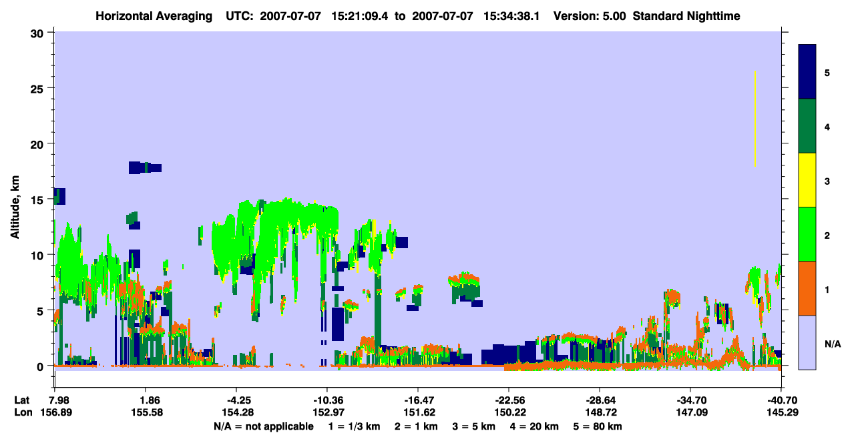Click the longitude value 148.72
This screenshot has height=445, width=868.
pyautogui.click(x=601, y=412)
